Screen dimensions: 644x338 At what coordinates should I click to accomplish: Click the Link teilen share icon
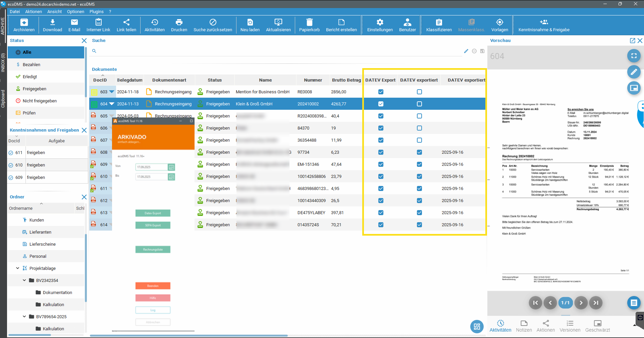[x=126, y=22]
